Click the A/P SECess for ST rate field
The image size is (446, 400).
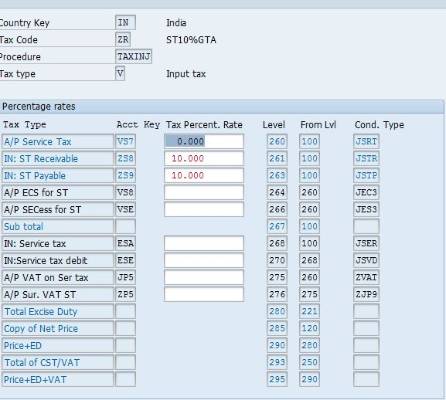pyautogui.click(x=204, y=209)
